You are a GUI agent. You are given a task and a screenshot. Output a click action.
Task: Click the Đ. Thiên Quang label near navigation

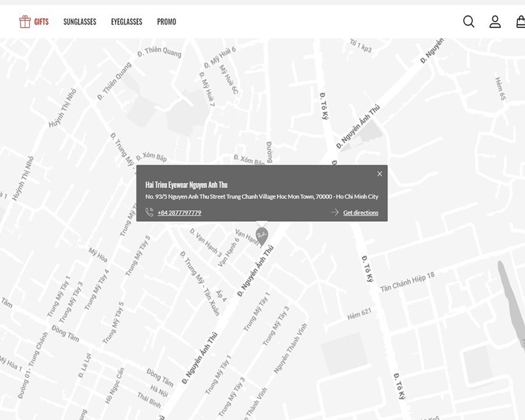159,52
